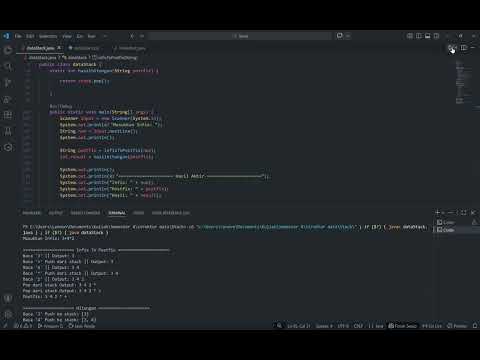Click the minimap code overview
Image resolution: width=480 pixels, height=360 pixels.
pos(464,82)
